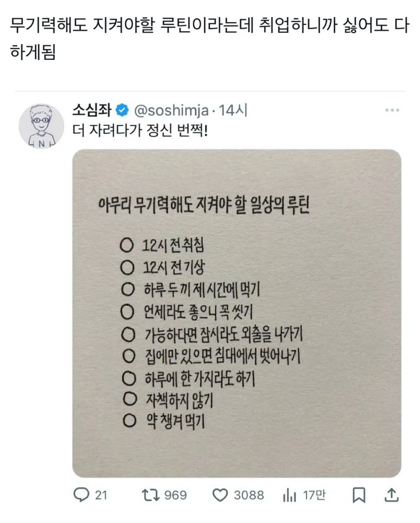Click the 소심좌 display name
This screenshot has height=523, width=420.
tap(93, 110)
